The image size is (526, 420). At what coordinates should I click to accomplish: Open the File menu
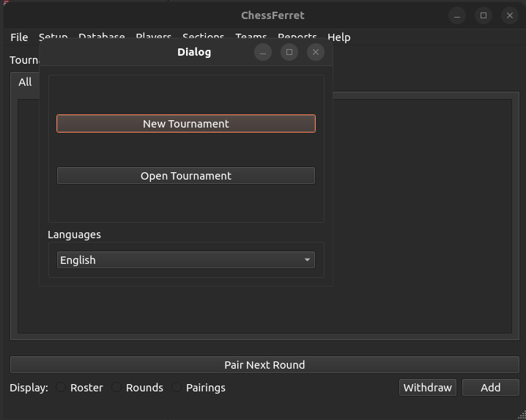19,37
